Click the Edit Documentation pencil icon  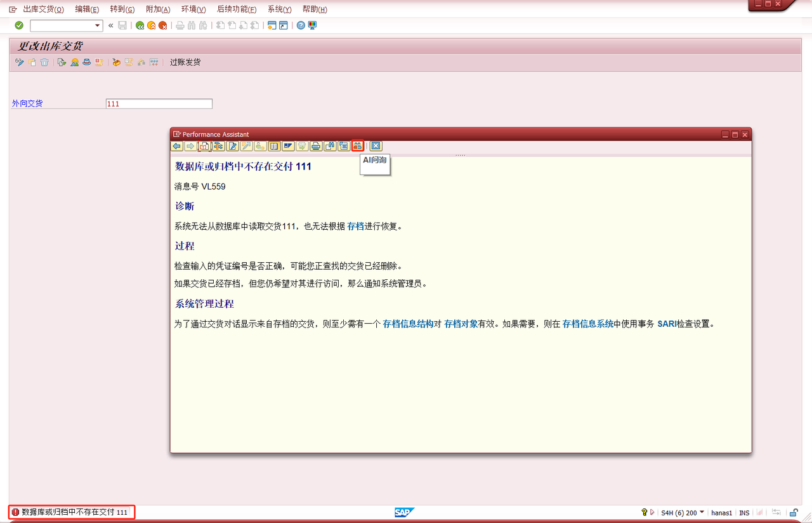tap(232, 146)
